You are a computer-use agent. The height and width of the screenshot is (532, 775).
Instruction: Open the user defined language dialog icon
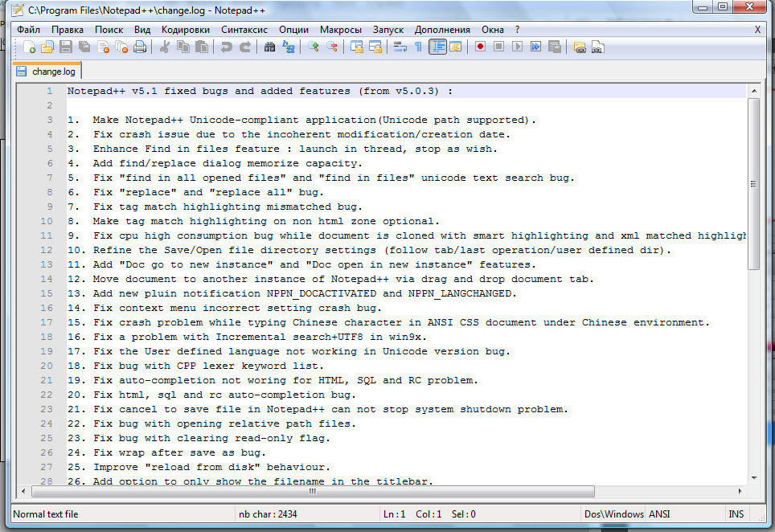pos(456,47)
